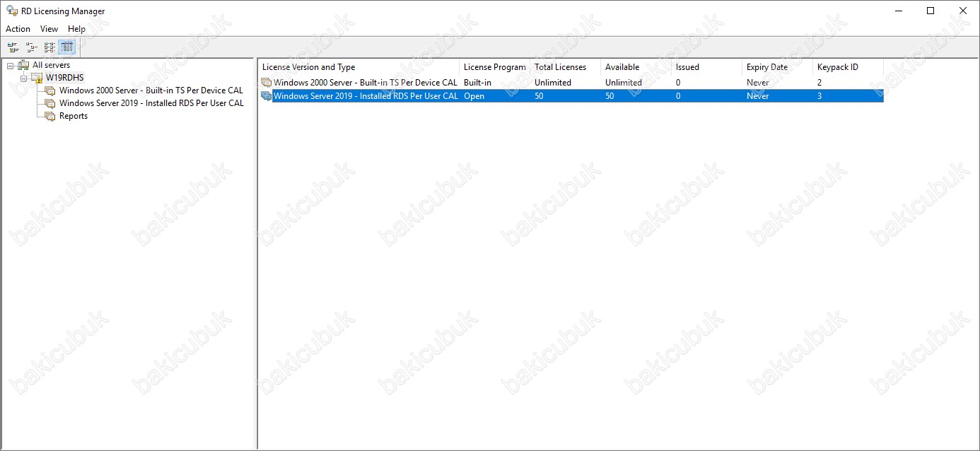Screen dimensions: 980x451
Task: Open the Action menu
Action: tap(18, 29)
